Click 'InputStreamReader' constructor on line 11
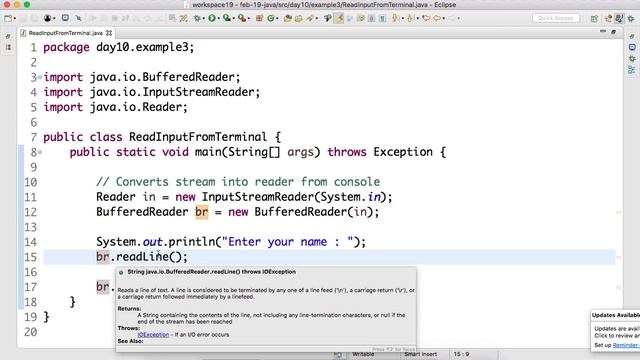Viewport: 640px width, 360px height. pos(258,197)
